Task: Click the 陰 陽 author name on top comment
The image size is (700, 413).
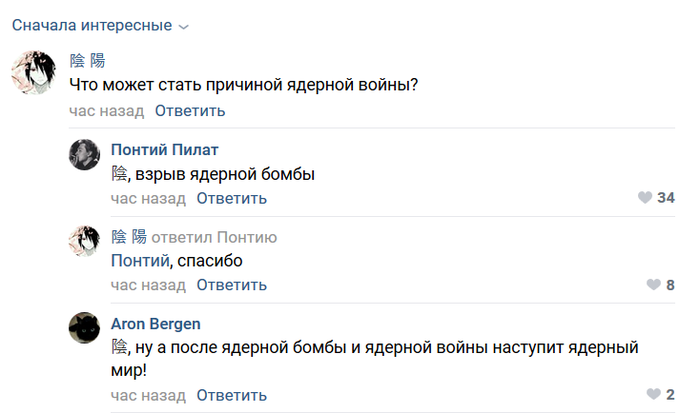Action: click(87, 61)
